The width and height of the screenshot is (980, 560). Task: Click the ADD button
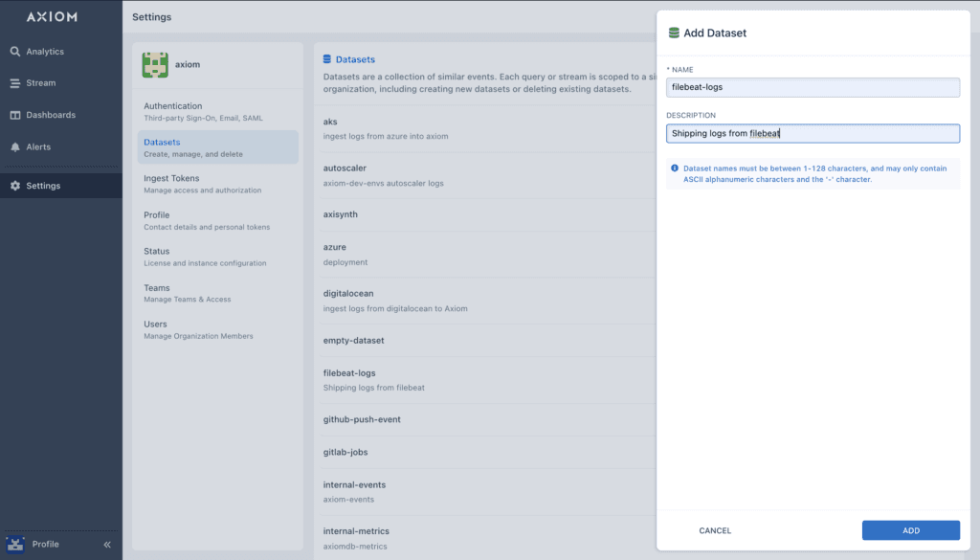911,530
